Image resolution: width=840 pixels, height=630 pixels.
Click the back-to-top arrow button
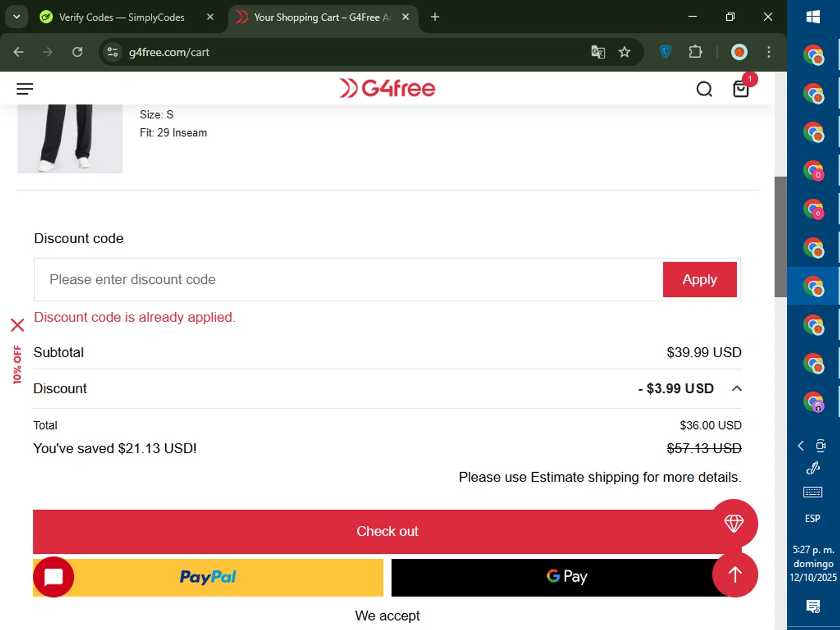pyautogui.click(x=735, y=575)
